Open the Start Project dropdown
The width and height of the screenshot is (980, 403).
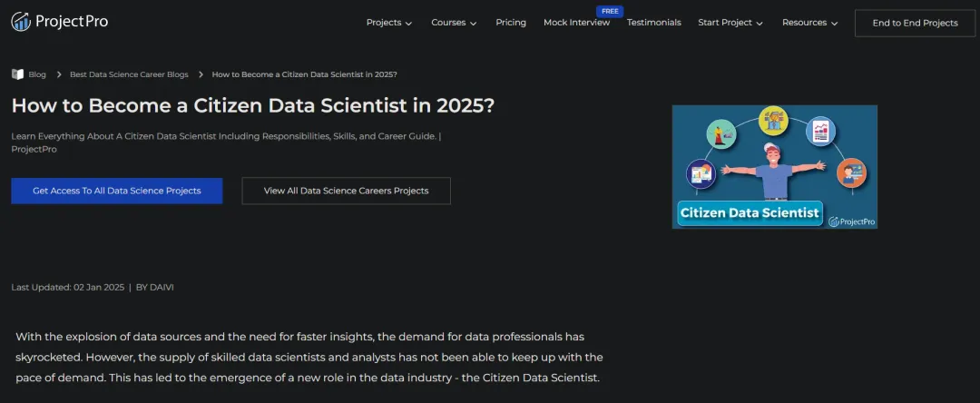tap(730, 23)
